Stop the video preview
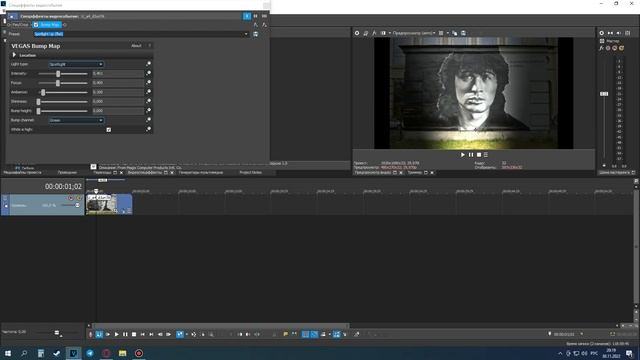The width and height of the screenshot is (640, 360). [479, 155]
